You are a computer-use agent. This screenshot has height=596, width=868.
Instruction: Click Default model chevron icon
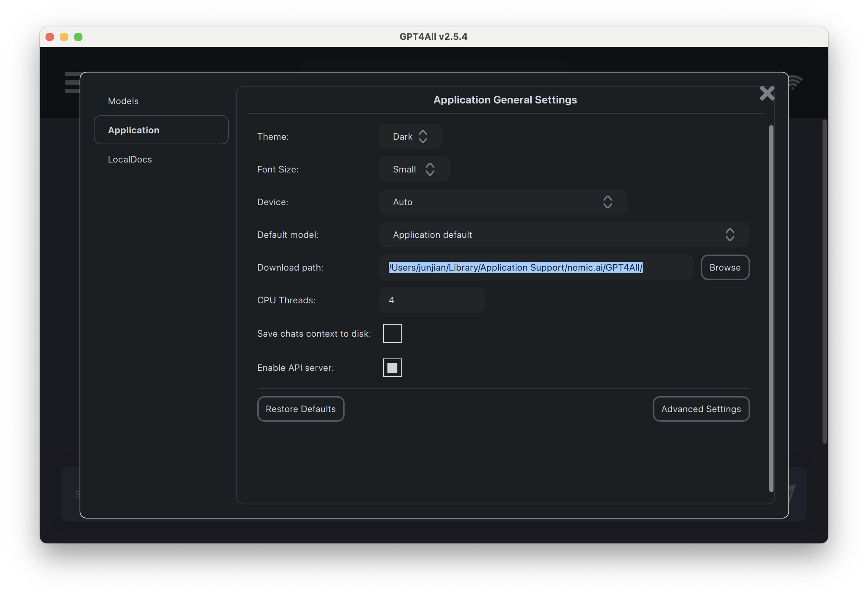(x=729, y=235)
